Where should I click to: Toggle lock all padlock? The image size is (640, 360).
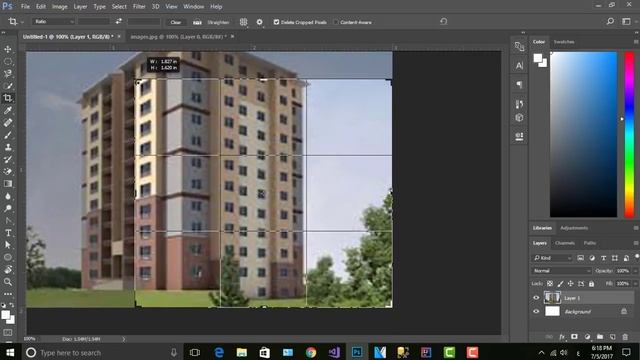(591, 283)
